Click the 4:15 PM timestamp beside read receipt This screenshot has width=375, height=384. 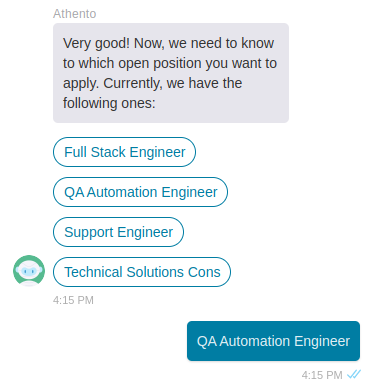click(322, 375)
